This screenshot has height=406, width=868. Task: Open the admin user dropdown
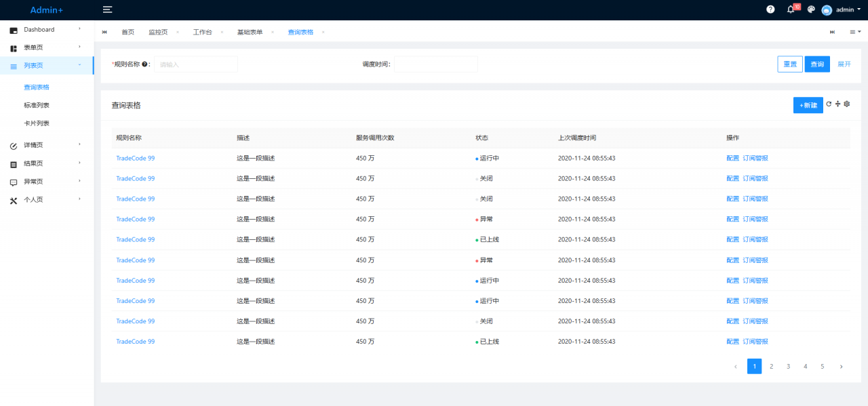click(x=841, y=9)
